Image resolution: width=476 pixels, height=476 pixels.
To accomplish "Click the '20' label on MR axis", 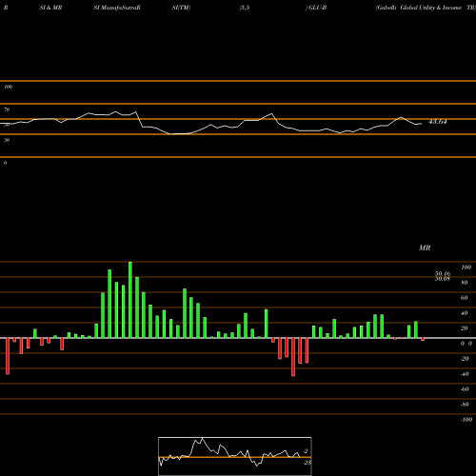I will tap(465, 328).
